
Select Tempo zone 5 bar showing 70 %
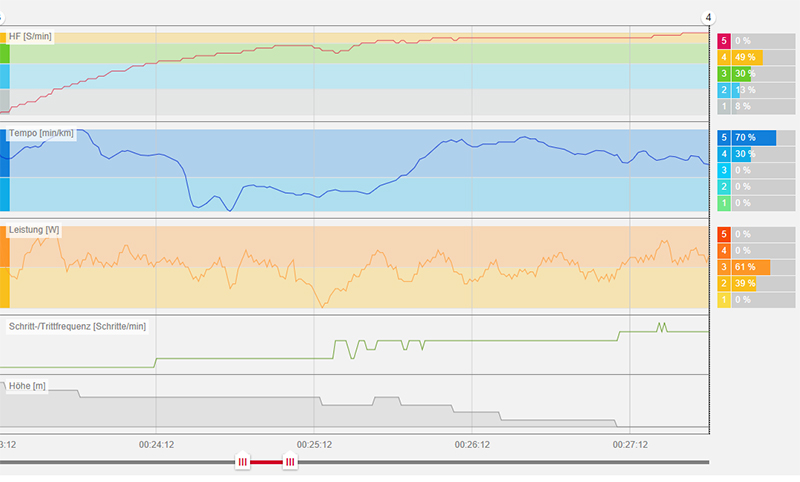(746, 138)
